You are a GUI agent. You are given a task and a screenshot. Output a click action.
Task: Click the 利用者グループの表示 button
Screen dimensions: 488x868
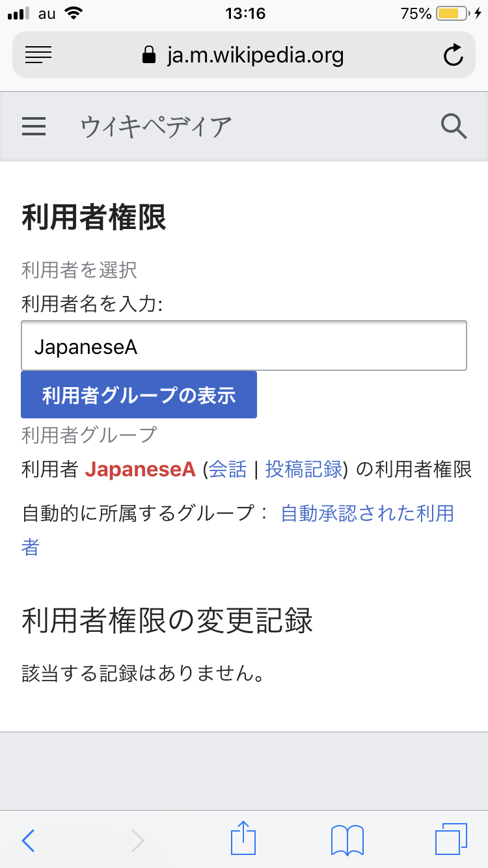pos(139,395)
